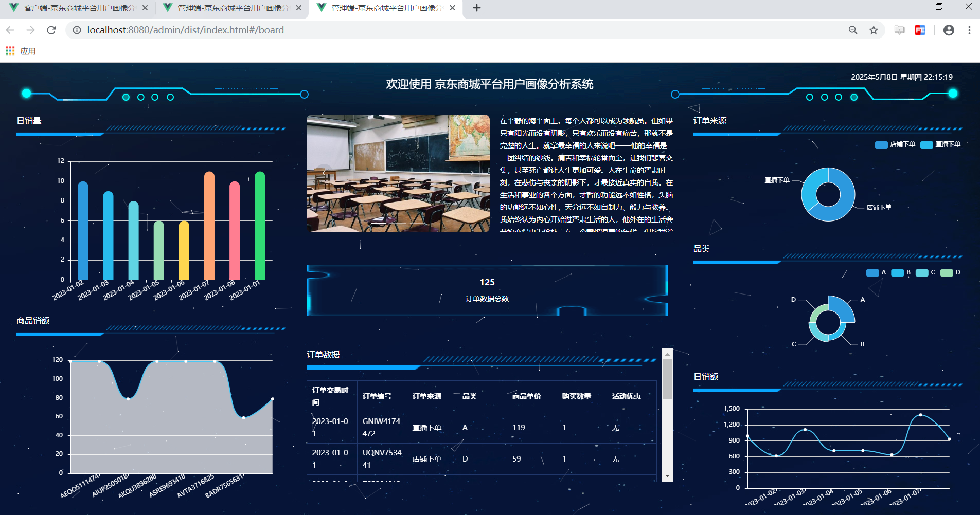The width and height of the screenshot is (980, 515).
Task: Click the D slice in 品类 chart
Action: (817, 312)
